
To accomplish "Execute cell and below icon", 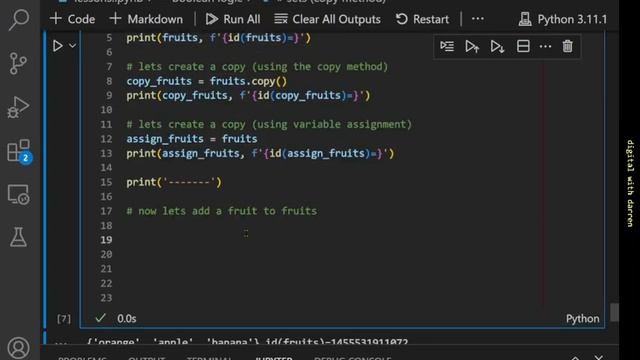I will [x=497, y=47].
